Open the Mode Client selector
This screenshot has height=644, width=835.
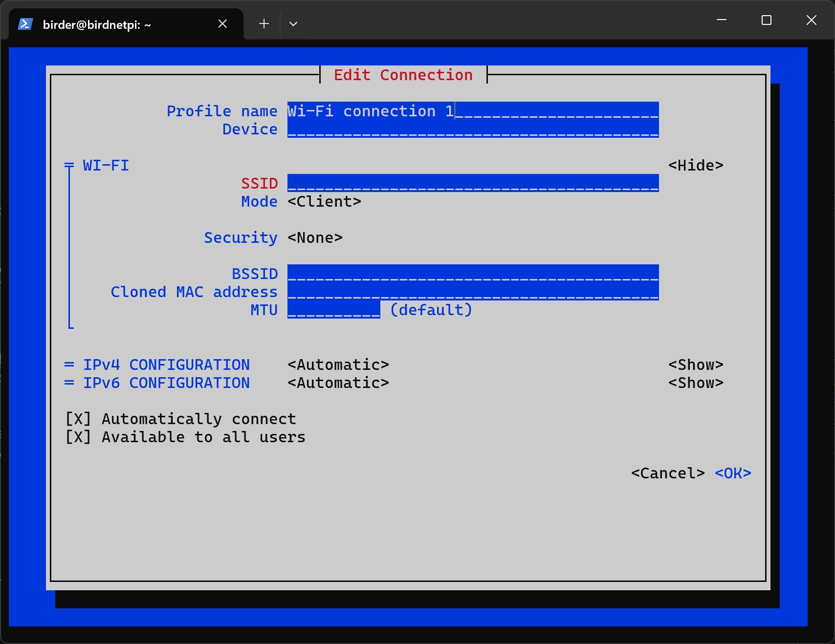click(x=324, y=202)
